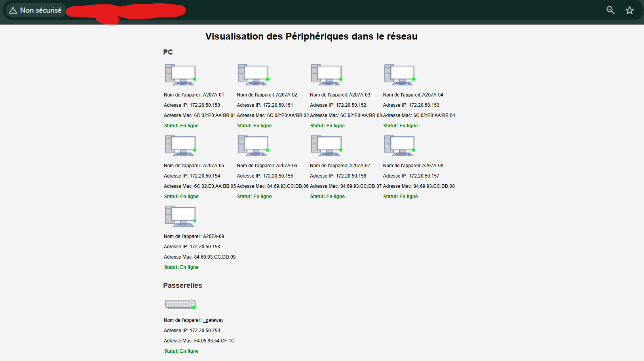Click the PC section heading

point(168,52)
